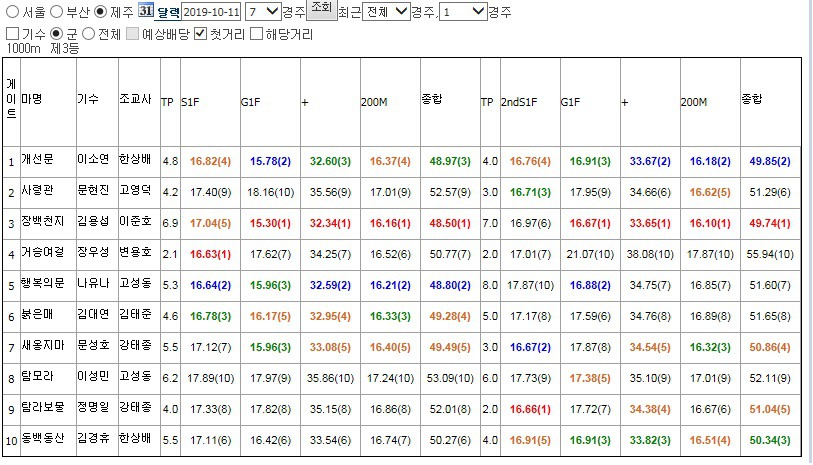Screen dimensions: 813x465
Task: Click horse name 탐모라
Action: tap(37, 376)
